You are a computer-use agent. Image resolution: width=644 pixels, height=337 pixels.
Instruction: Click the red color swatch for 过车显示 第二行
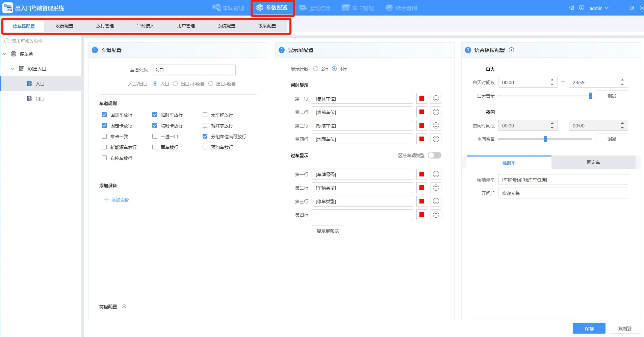coord(422,188)
